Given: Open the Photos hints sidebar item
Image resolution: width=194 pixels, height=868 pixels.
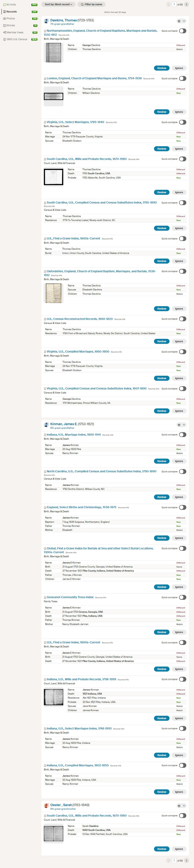Looking at the screenshot, I should tap(11, 19).
